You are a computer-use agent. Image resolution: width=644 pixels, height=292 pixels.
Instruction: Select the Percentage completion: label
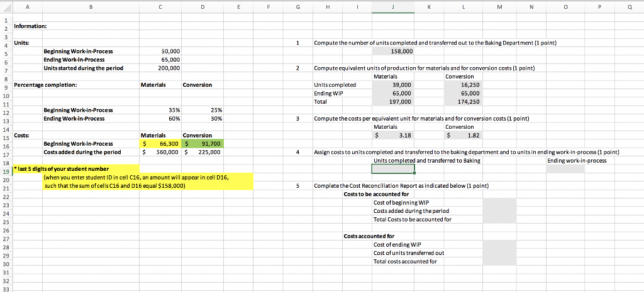pos(45,85)
